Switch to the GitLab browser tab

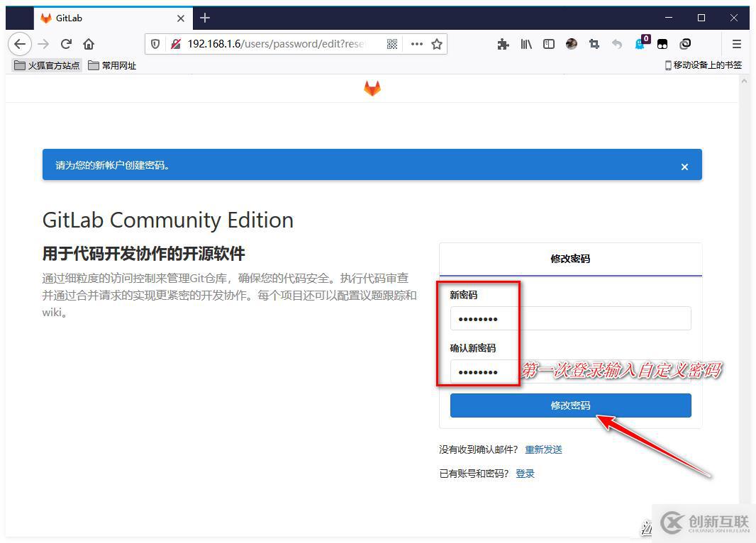(x=99, y=18)
